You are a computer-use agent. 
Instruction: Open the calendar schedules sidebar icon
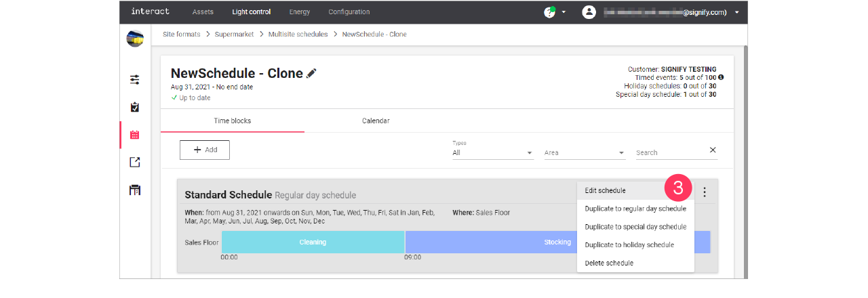click(x=135, y=135)
